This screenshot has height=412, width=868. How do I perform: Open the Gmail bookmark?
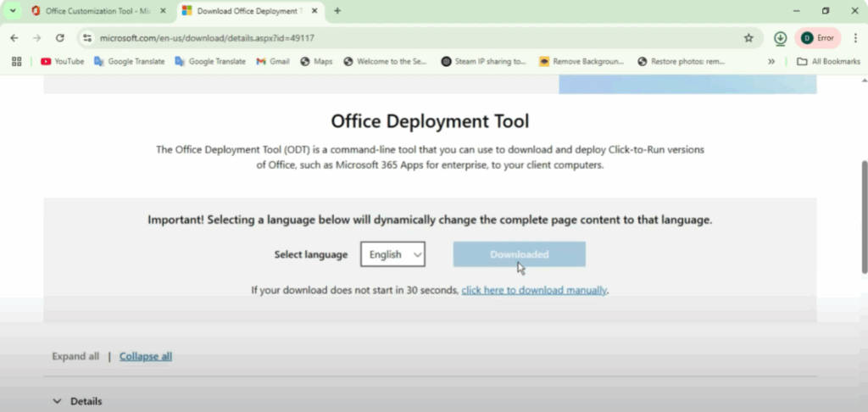(x=273, y=62)
